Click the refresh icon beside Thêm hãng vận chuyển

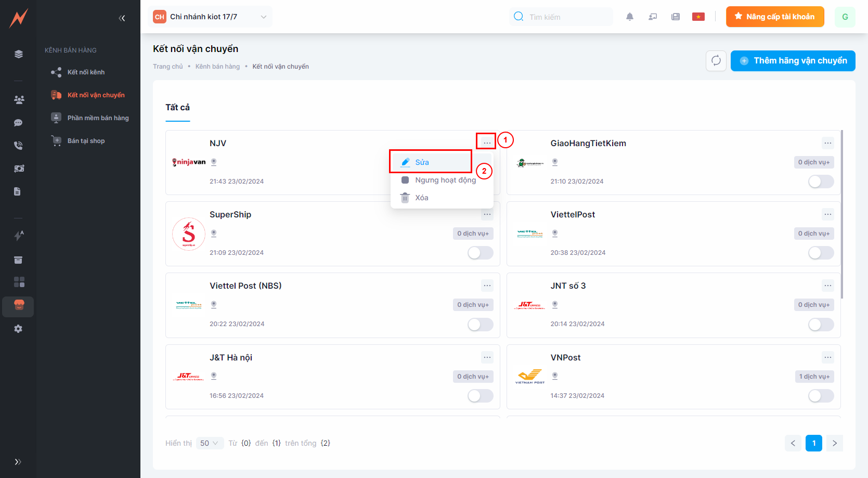click(716, 61)
